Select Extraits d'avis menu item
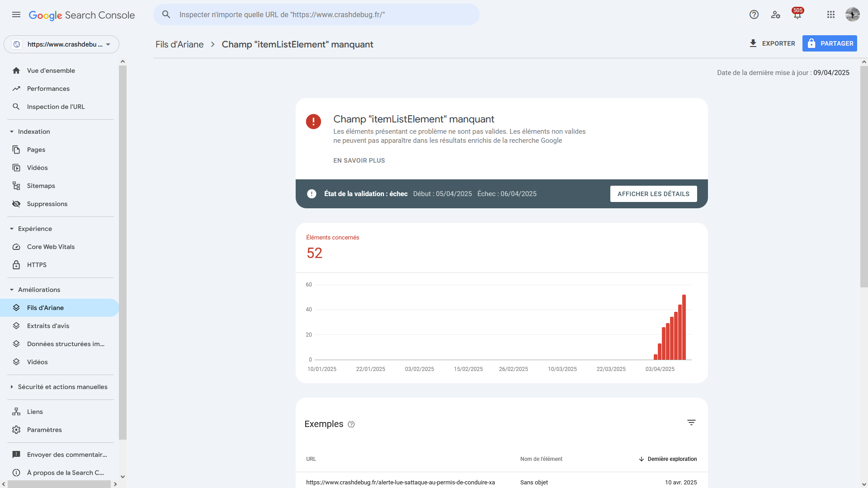 point(48,326)
